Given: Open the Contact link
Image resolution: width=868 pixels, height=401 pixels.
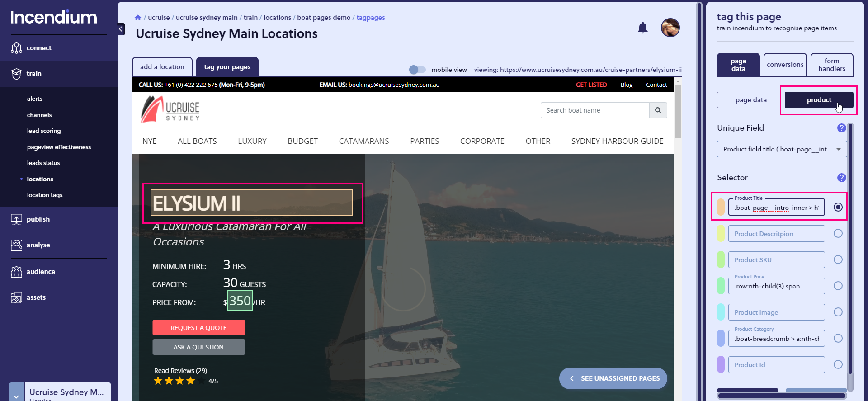Looking at the screenshot, I should (x=656, y=85).
